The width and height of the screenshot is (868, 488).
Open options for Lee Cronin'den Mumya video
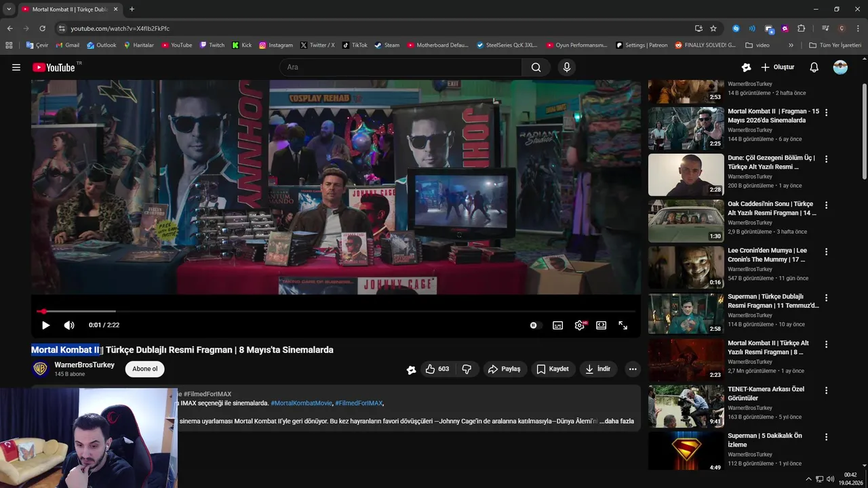pos(826,251)
